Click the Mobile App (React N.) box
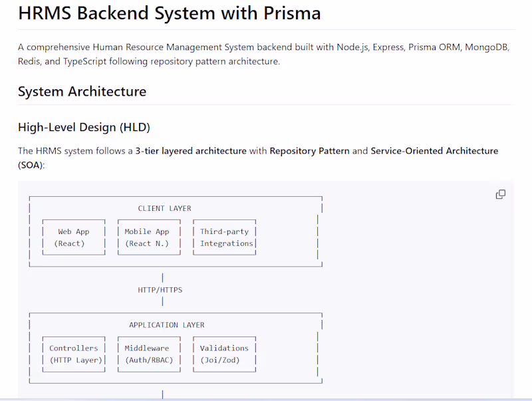 coord(149,237)
